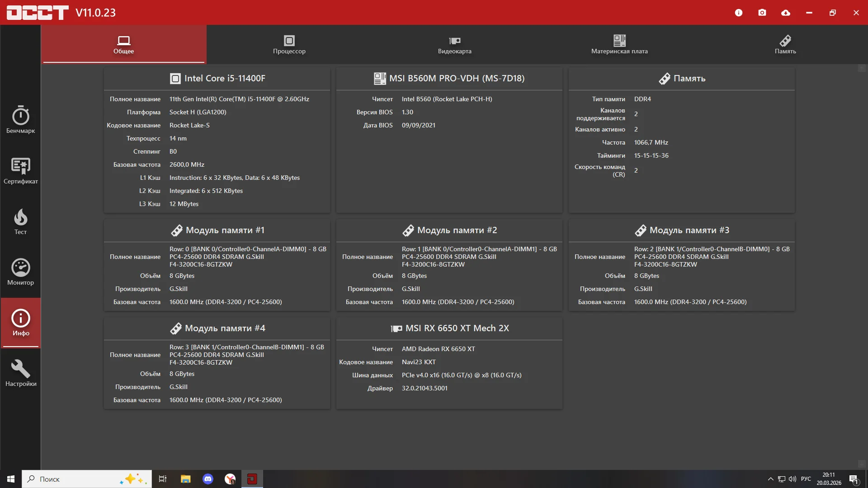868x488 pixels.
Task: Click the Intel B560 chipset value
Action: [447, 99]
